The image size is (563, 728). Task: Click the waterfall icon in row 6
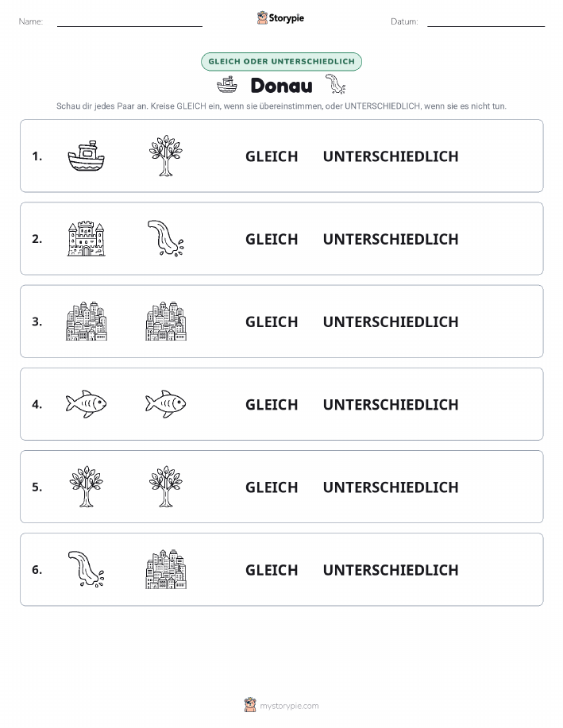(x=87, y=569)
